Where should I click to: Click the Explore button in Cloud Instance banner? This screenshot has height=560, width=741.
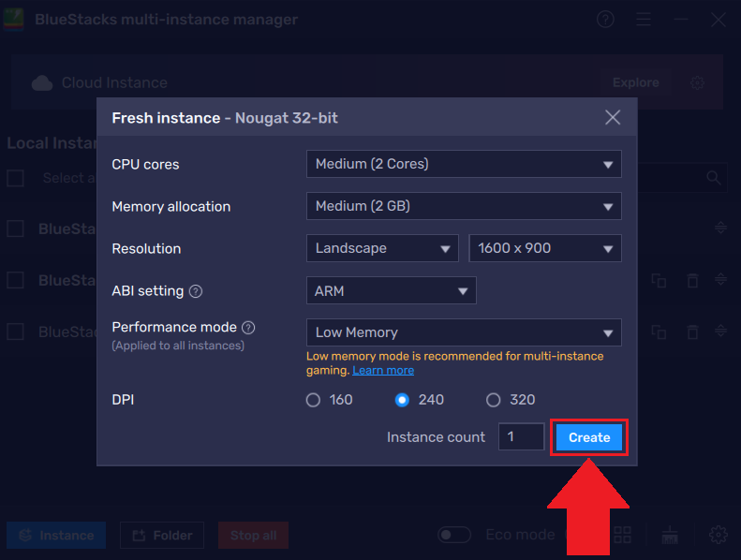pyautogui.click(x=636, y=82)
